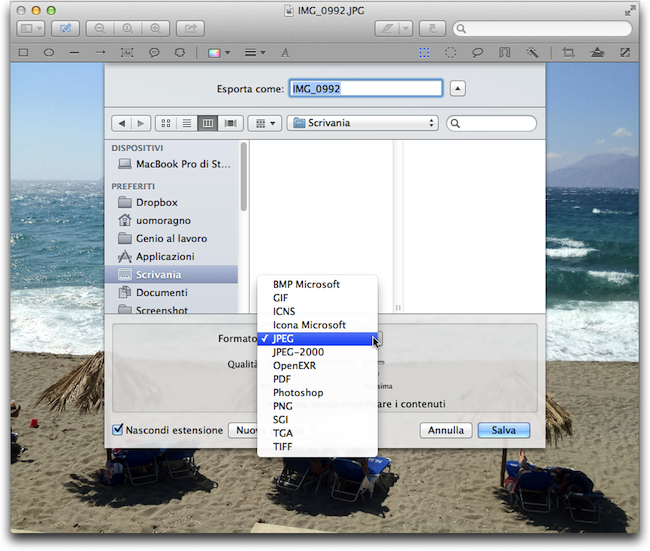
Task: Click the Salva button
Action: pos(503,430)
